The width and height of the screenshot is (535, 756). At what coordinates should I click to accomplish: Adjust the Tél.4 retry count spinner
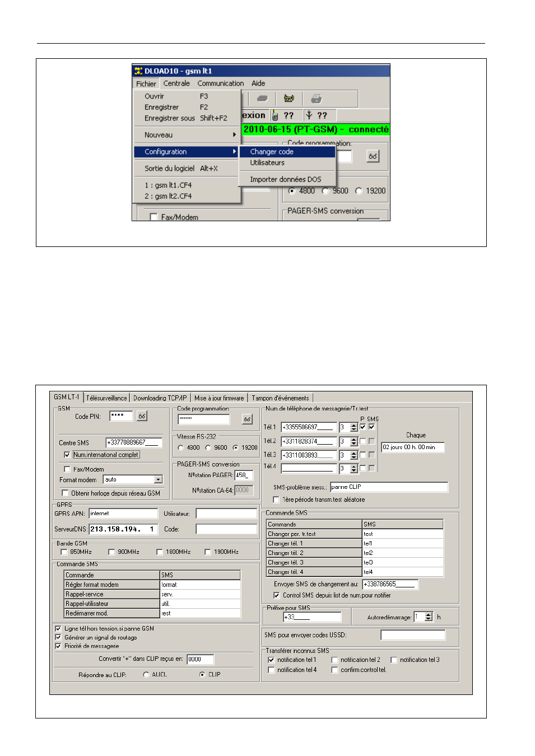point(353,469)
